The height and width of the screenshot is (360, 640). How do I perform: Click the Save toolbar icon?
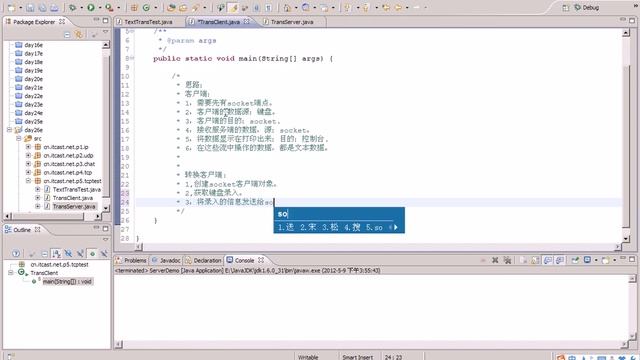click(x=30, y=7)
